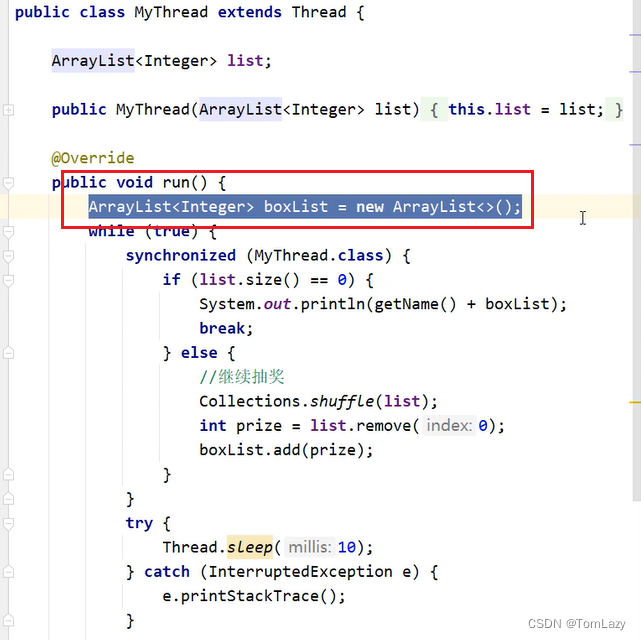The image size is (641, 640).
Task: Select the @Override annotation
Action: [93, 158]
